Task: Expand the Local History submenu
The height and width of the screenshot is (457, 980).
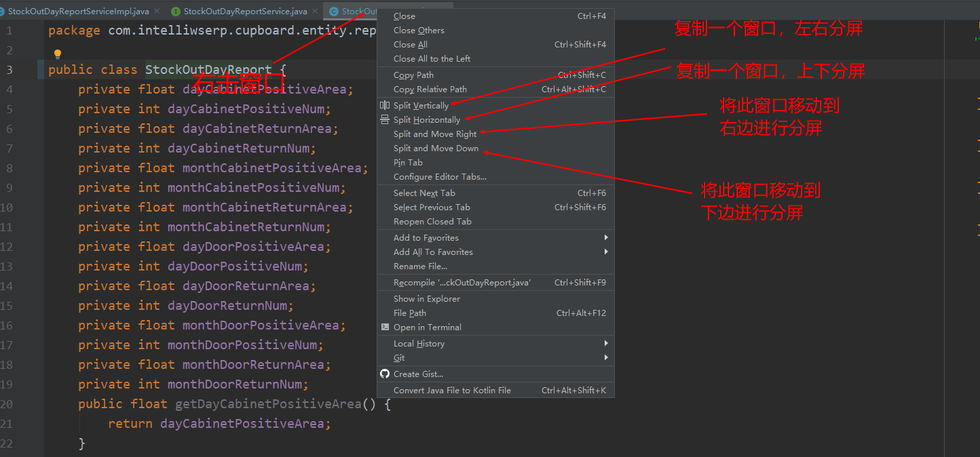Action: pos(495,343)
